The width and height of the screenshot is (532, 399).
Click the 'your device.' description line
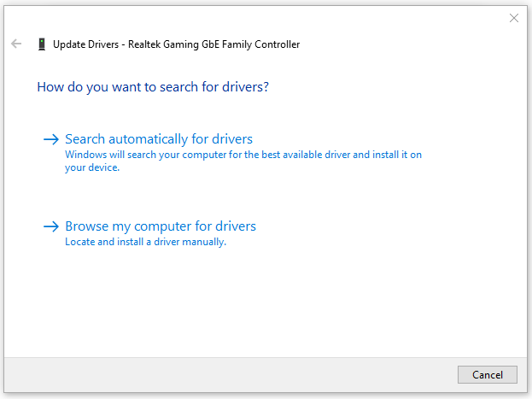[92, 167]
